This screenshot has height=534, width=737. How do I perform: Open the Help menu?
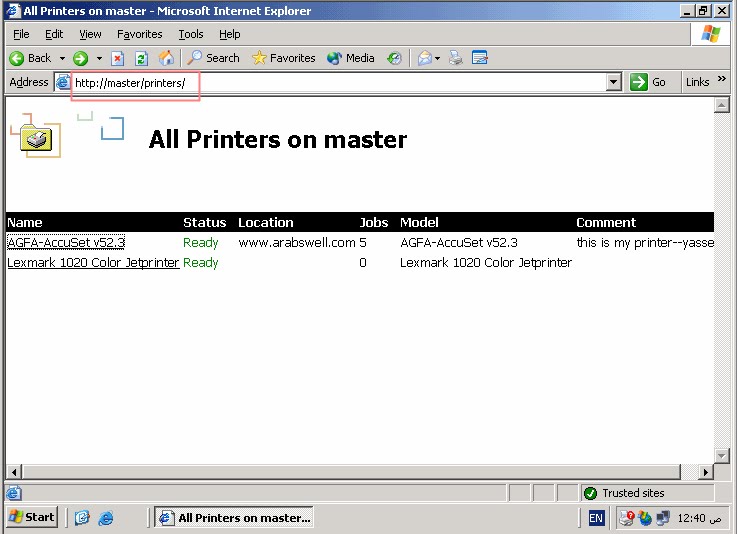coord(229,34)
